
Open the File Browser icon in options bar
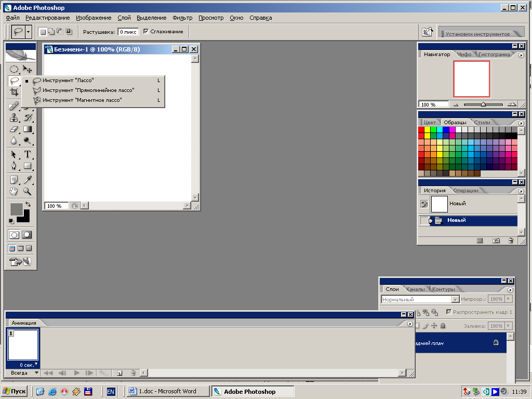click(427, 32)
